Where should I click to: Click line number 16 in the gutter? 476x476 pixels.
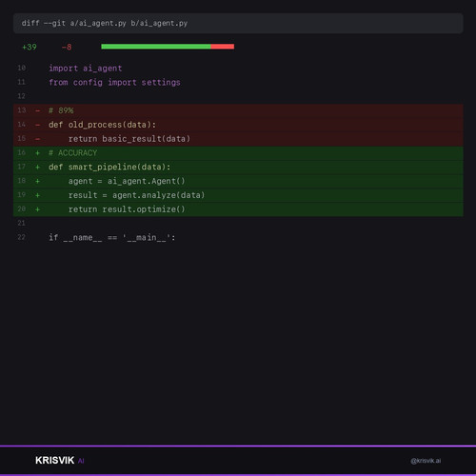(22, 152)
